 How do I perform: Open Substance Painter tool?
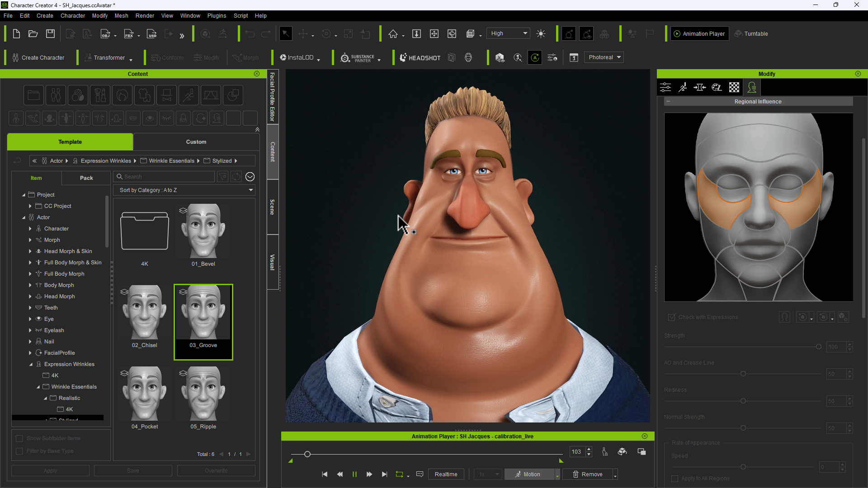point(357,58)
